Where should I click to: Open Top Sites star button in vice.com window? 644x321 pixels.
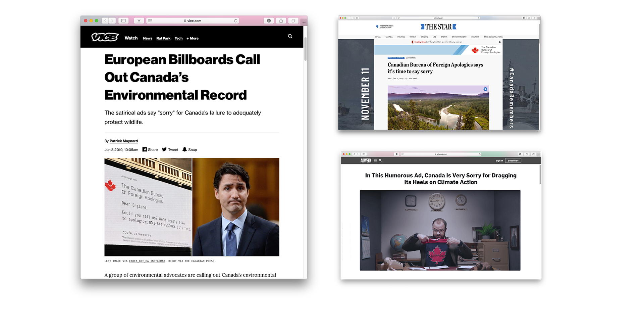139,20
